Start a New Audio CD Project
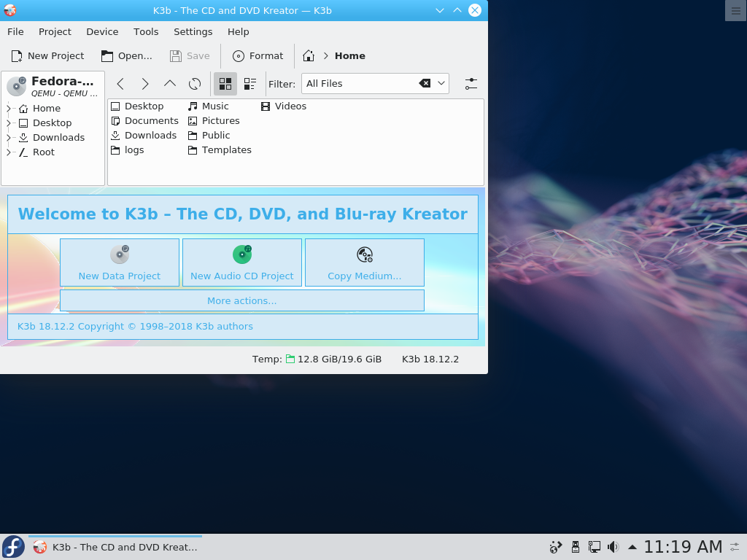This screenshot has width=747, height=560. point(242,262)
